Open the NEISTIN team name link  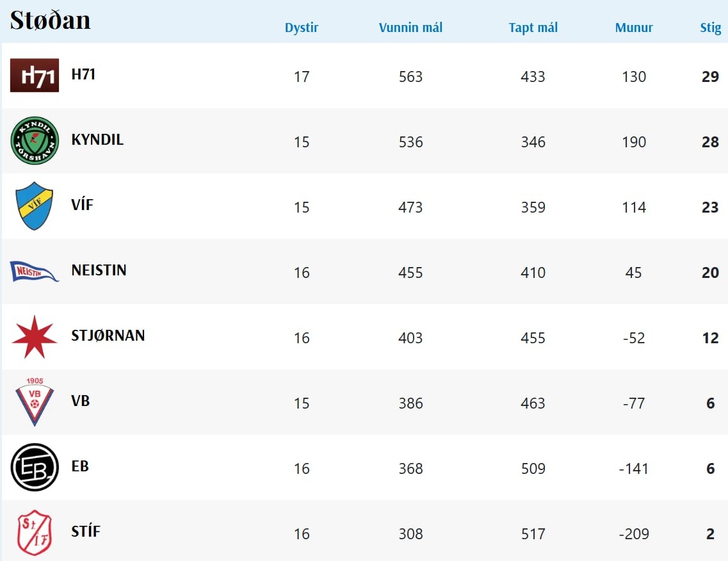tap(99, 270)
